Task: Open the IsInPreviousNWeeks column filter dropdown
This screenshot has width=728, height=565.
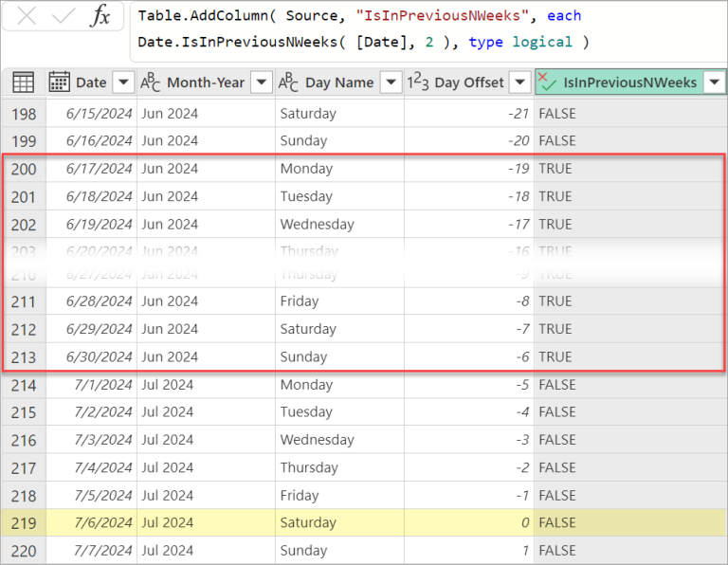Action: pyautogui.click(x=714, y=82)
